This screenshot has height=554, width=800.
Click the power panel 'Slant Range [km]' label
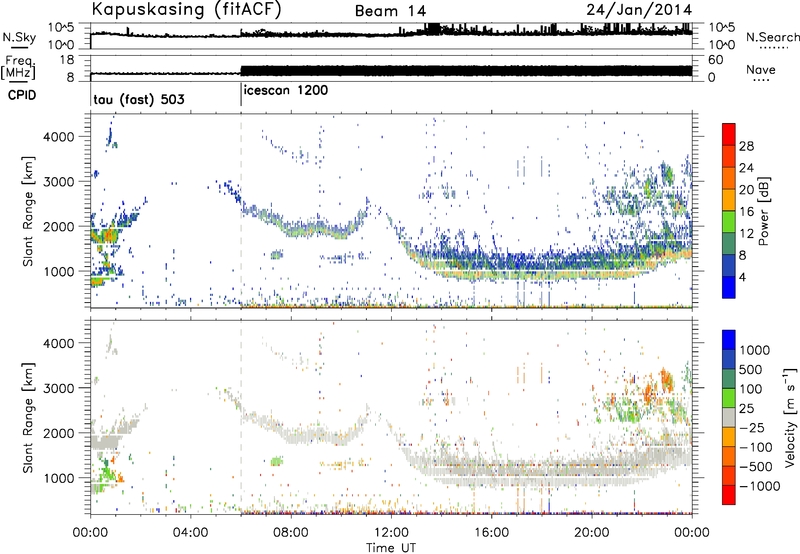coord(28,211)
